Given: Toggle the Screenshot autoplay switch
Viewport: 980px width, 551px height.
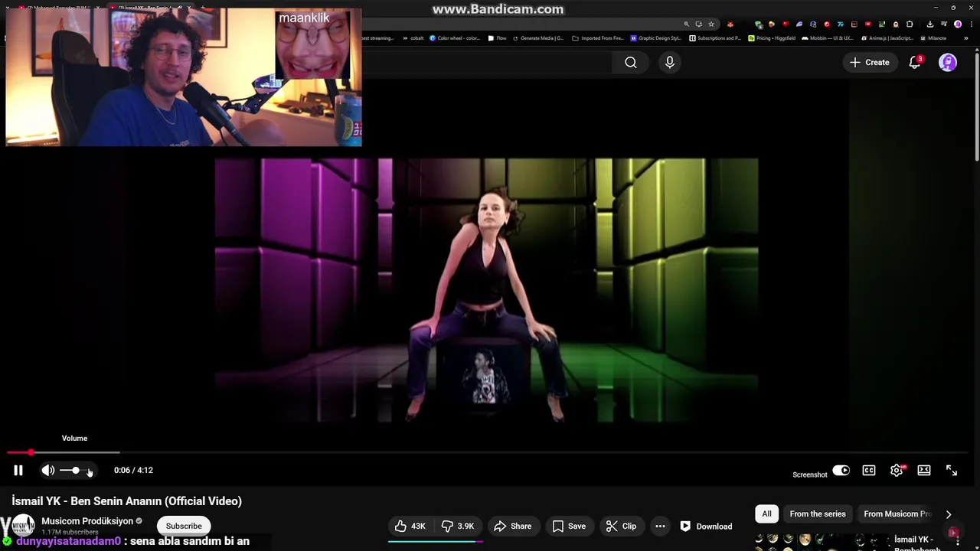Looking at the screenshot, I should click(x=841, y=471).
